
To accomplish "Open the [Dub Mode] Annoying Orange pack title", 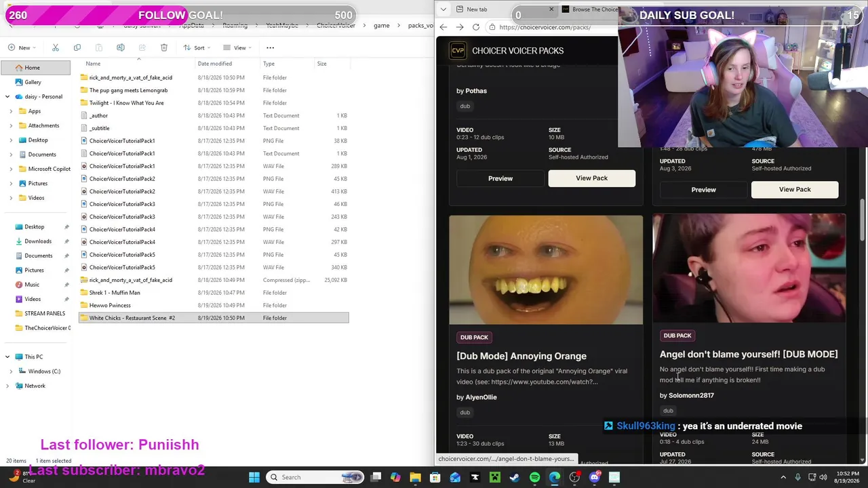I will [x=521, y=356].
